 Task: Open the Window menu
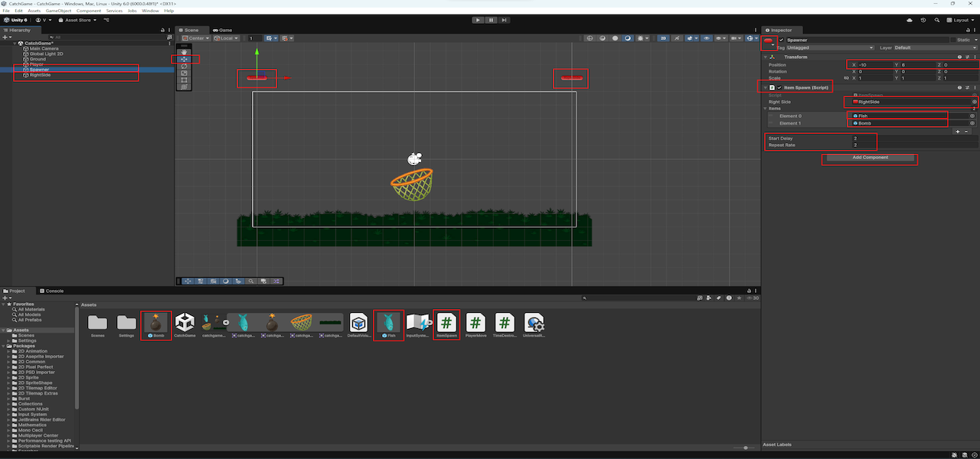coord(151,11)
